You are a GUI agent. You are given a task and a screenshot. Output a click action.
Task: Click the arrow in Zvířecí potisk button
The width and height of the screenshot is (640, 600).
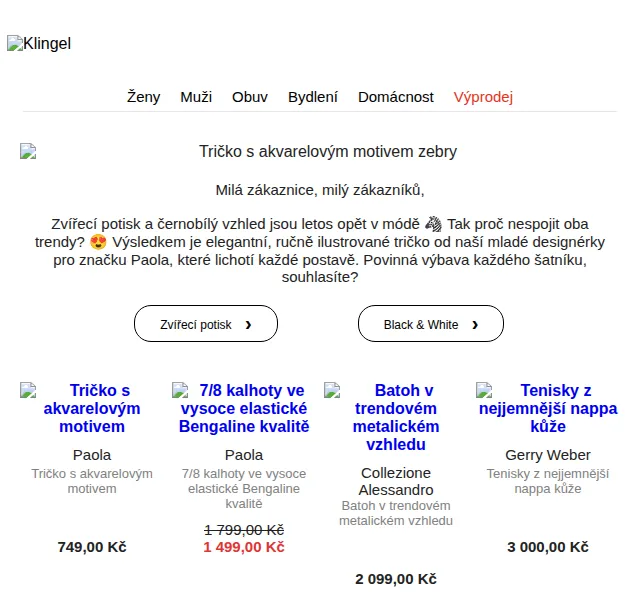(248, 325)
